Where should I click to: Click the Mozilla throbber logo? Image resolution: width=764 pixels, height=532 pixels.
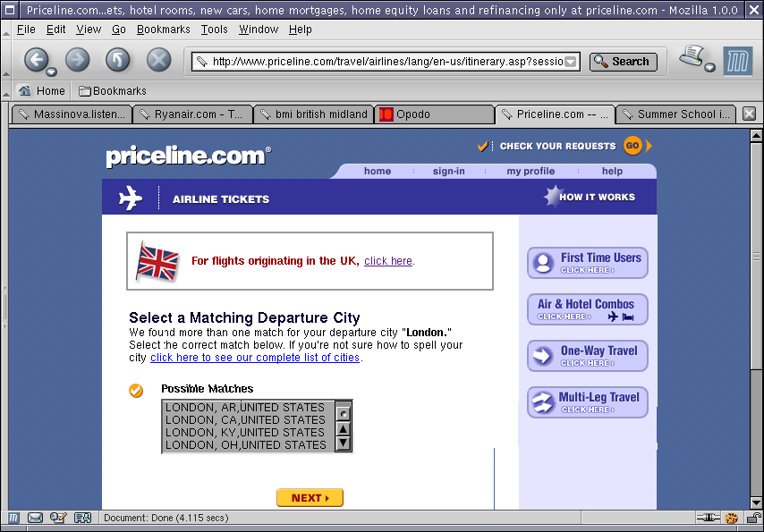click(738, 62)
